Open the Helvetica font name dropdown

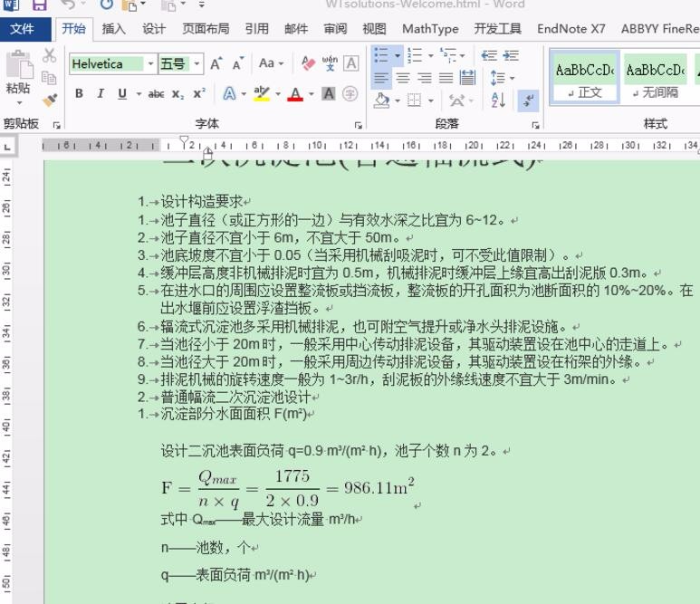tap(150, 63)
